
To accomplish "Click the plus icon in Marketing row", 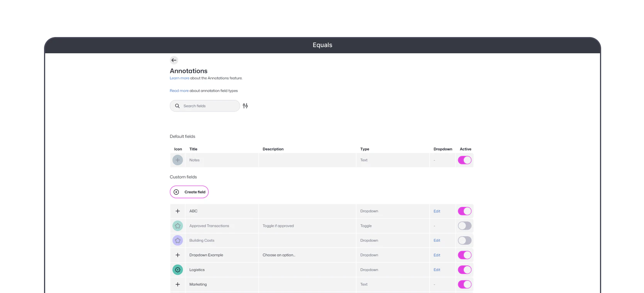I will pyautogui.click(x=178, y=285).
